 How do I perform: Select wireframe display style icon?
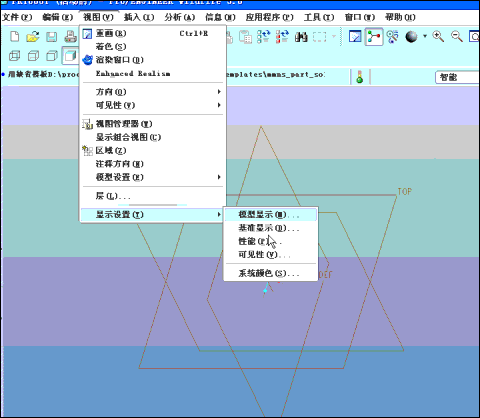[x=15, y=55]
